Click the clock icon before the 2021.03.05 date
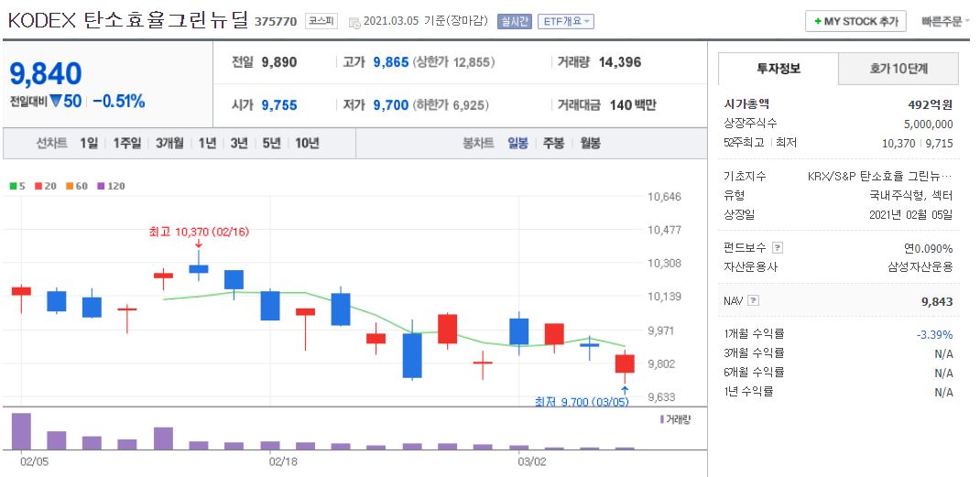The height and width of the screenshot is (477, 980). [x=354, y=23]
